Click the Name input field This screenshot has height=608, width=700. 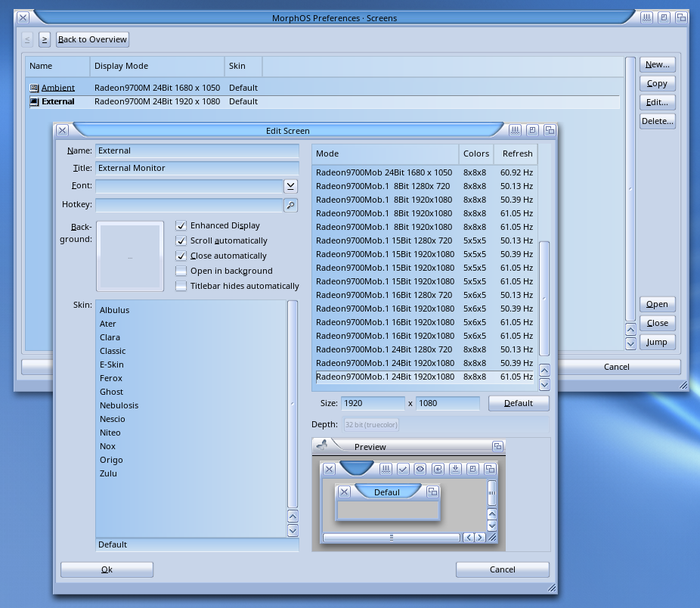click(197, 150)
